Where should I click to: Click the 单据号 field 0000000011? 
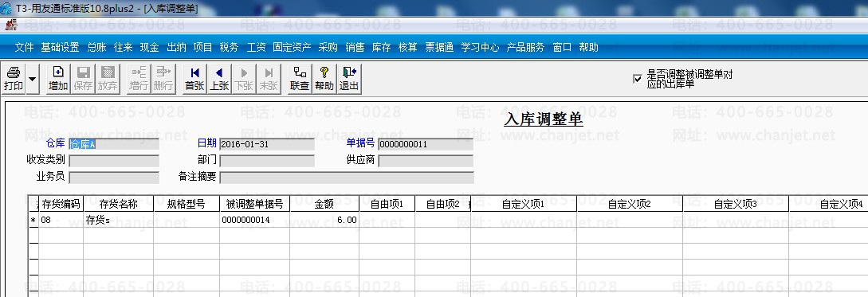(426, 144)
